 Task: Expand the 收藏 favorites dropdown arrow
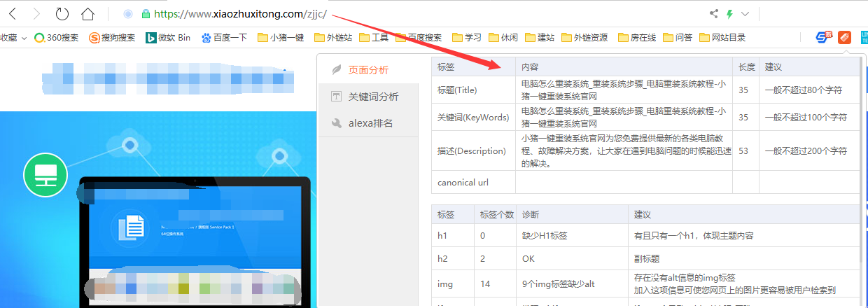24,38
